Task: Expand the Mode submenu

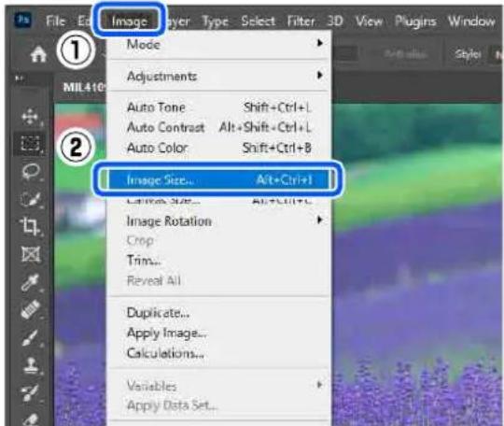Action: tap(218, 45)
